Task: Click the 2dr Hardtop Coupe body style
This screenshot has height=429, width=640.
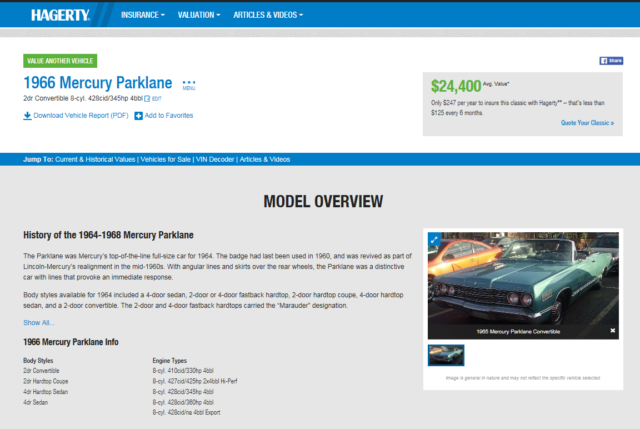Action: (x=46, y=381)
